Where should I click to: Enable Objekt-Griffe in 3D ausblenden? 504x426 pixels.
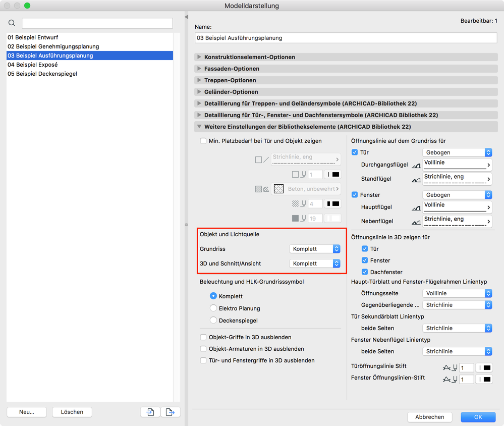click(203, 337)
